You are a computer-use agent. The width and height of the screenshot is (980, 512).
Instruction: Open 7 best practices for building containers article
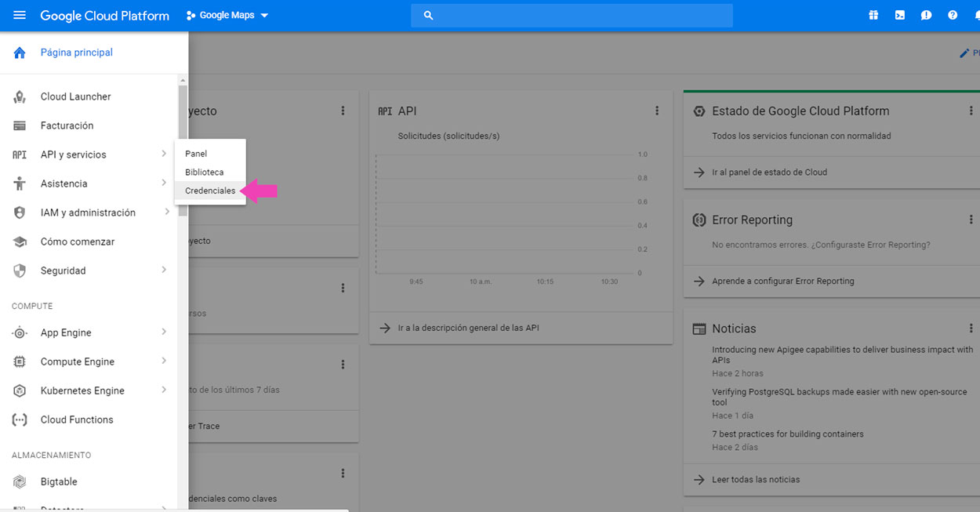pyautogui.click(x=788, y=434)
